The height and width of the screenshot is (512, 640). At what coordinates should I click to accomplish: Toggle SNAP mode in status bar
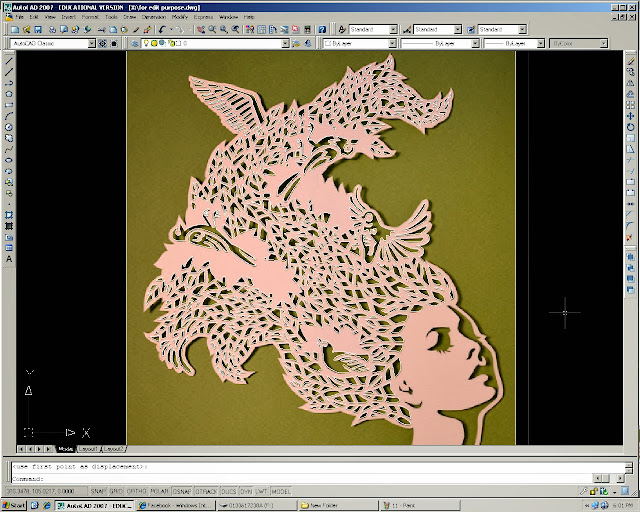(x=98, y=491)
